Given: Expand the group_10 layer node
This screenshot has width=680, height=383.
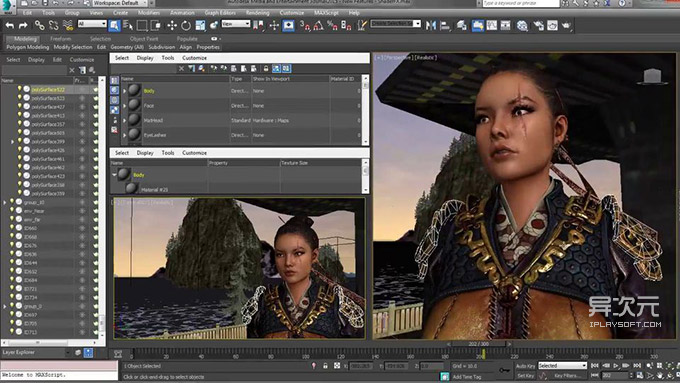Looking at the screenshot, I should (5, 203).
